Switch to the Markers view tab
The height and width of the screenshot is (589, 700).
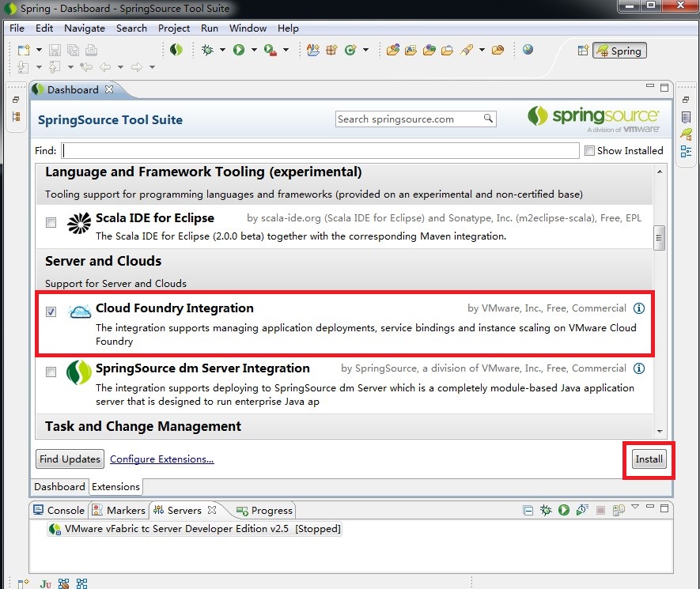click(x=119, y=510)
